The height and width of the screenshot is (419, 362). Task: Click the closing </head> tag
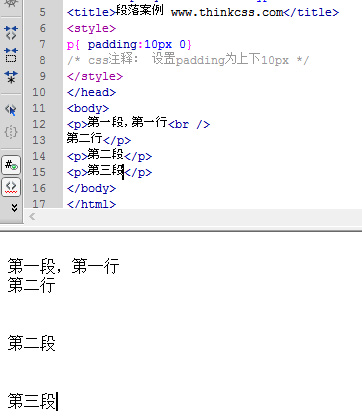coord(91,92)
